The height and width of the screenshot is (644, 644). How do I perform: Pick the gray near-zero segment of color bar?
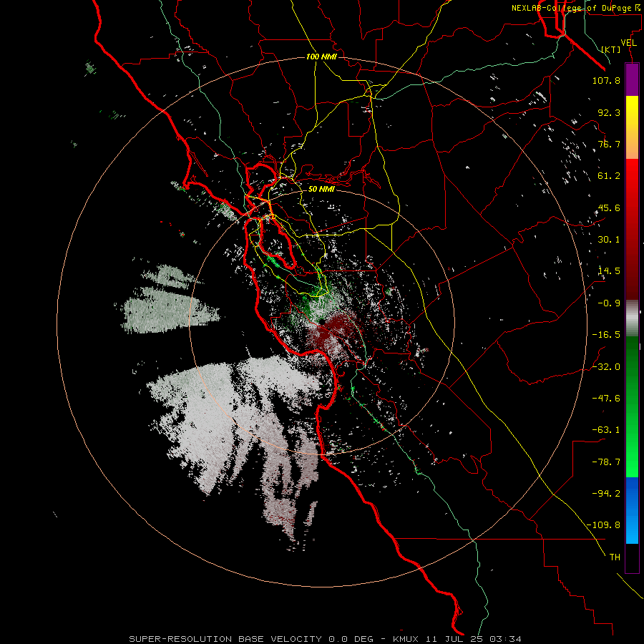click(632, 318)
